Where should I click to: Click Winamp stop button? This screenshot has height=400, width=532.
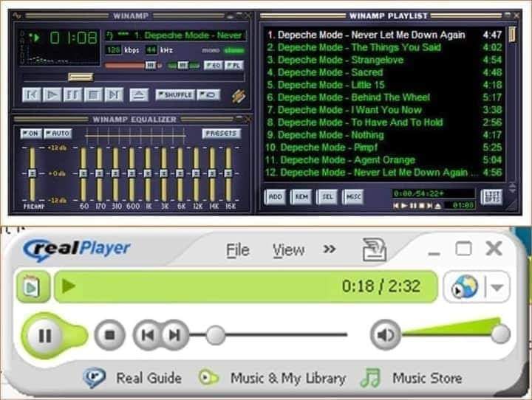pos(93,94)
